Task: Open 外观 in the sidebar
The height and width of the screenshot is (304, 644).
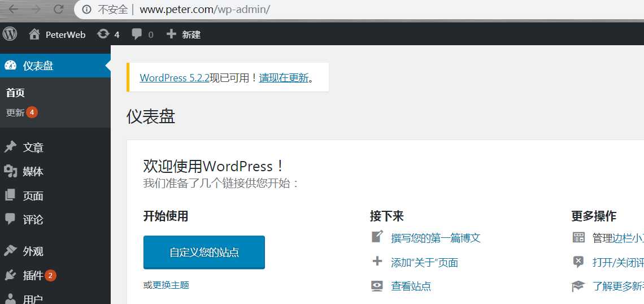Action: (33, 251)
